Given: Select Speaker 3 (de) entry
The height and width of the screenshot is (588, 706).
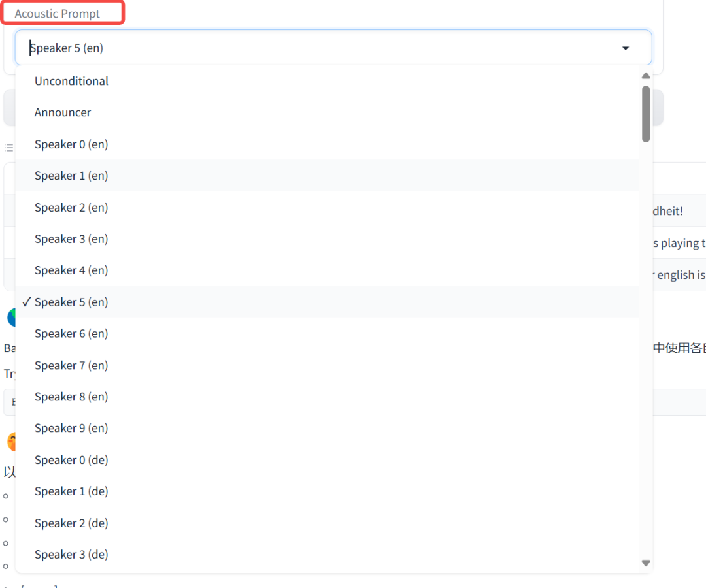Looking at the screenshot, I should pos(71,555).
